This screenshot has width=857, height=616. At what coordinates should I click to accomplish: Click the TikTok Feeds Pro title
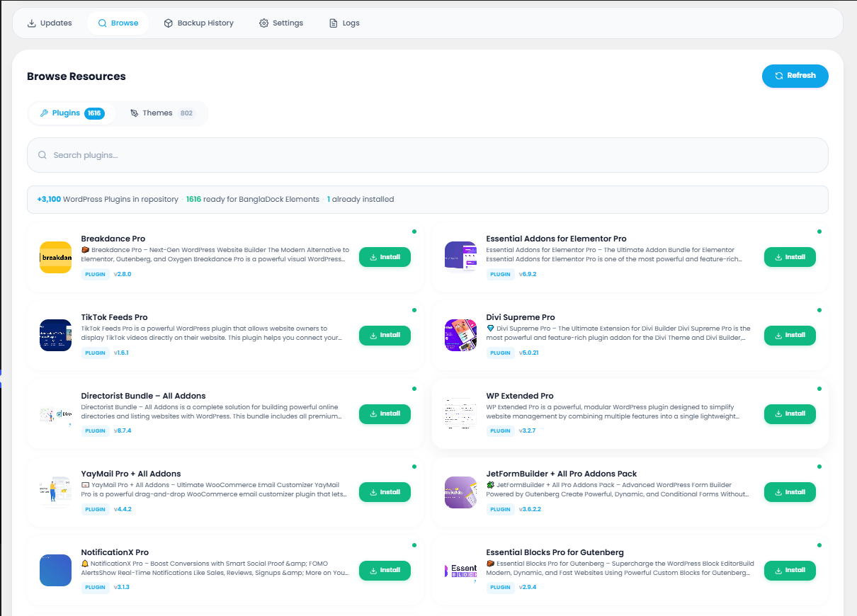(x=115, y=317)
